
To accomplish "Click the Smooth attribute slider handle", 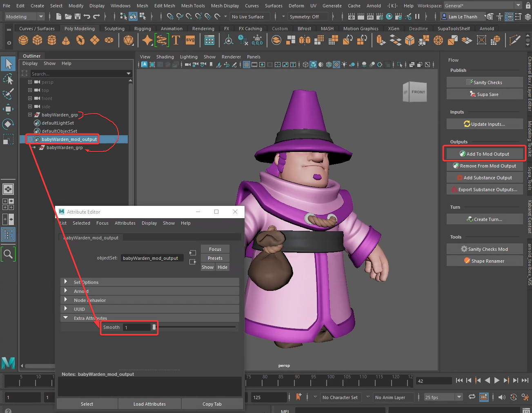I will click(154, 327).
